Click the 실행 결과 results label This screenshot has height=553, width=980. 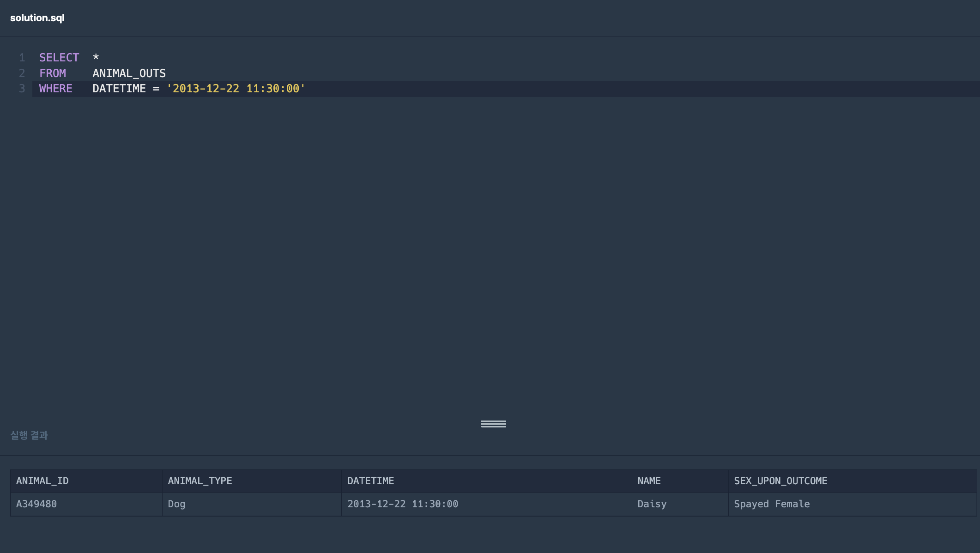click(x=29, y=435)
